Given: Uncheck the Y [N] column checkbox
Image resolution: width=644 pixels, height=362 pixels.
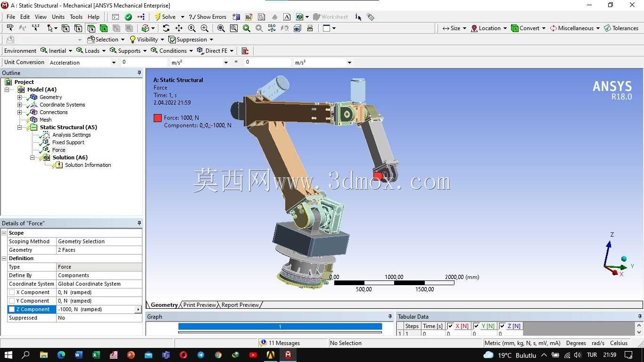Looking at the screenshot, I should pyautogui.click(x=476, y=326).
